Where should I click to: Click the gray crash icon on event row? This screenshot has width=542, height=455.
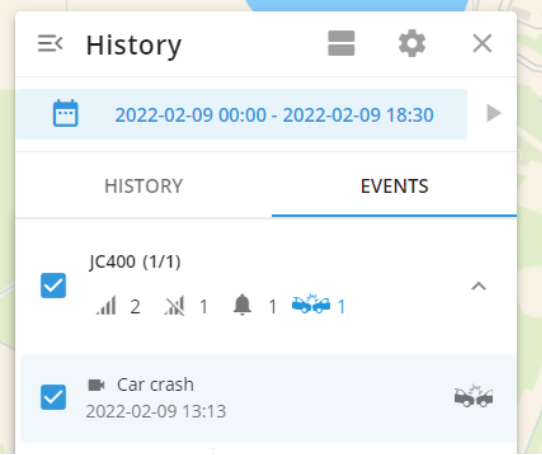pos(474,396)
